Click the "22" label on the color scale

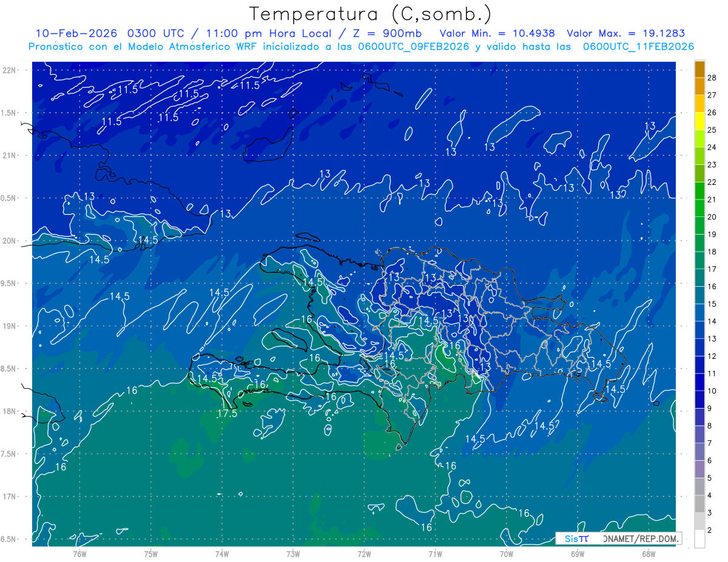click(712, 182)
